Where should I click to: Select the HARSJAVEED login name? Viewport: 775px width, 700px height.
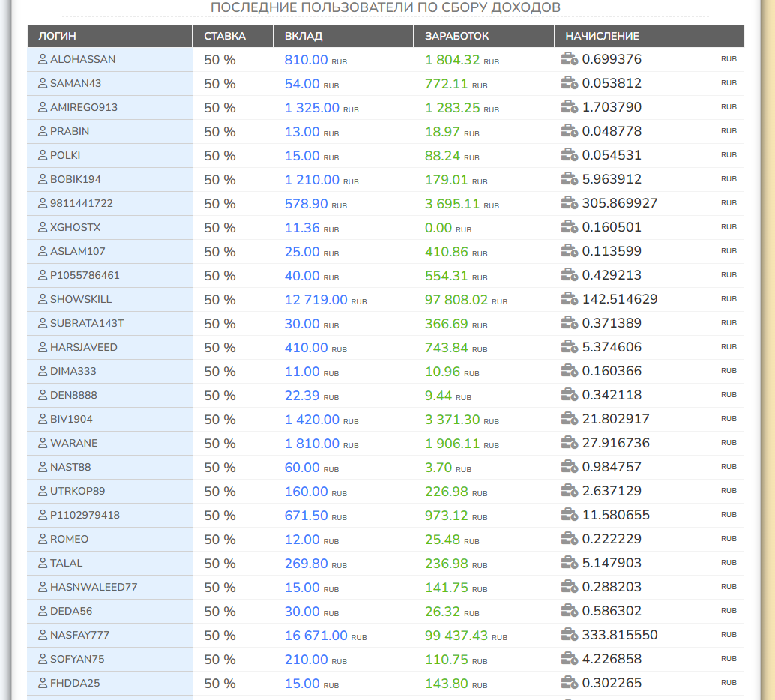[x=83, y=347]
